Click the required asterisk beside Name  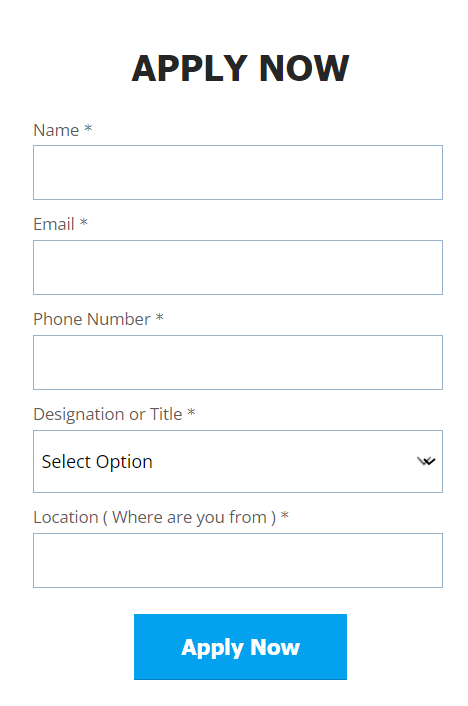click(x=88, y=129)
